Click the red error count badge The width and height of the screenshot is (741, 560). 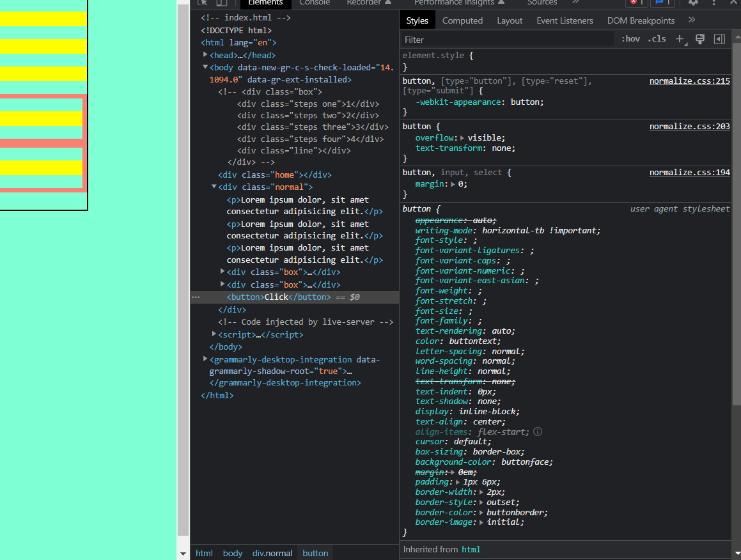pos(637,3)
